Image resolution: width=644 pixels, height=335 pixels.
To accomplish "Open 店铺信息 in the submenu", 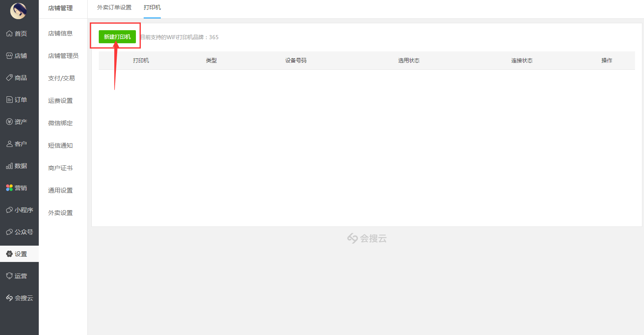I will tap(60, 33).
